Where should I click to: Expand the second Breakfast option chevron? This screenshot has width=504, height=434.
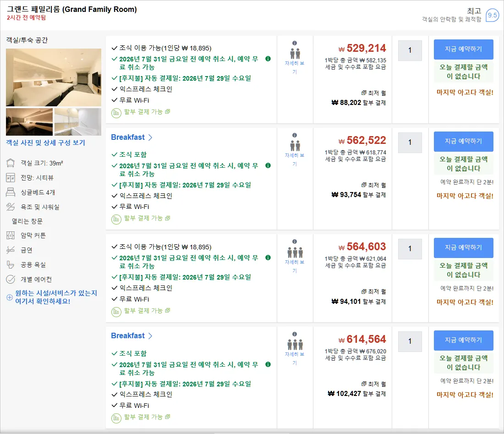[x=150, y=336]
